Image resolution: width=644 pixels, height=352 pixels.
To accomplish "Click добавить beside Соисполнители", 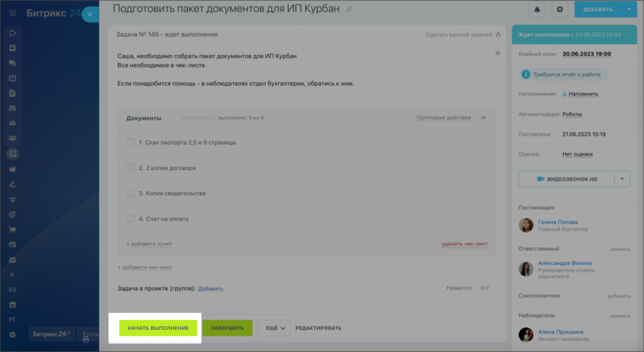I will (619, 296).
